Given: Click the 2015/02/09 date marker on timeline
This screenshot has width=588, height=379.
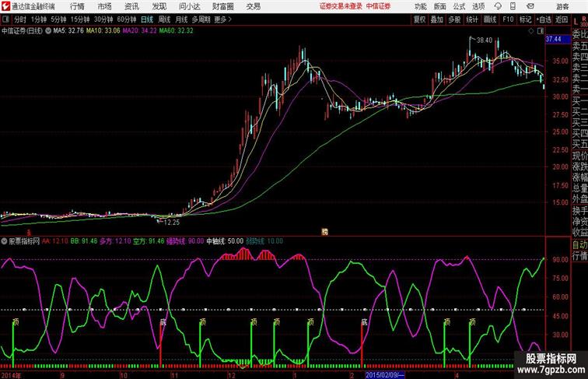Looking at the screenshot, I should pos(385,375).
